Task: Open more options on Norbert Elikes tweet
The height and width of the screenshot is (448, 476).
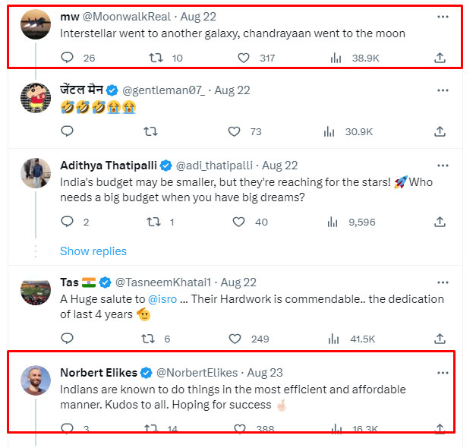Action: tap(443, 373)
